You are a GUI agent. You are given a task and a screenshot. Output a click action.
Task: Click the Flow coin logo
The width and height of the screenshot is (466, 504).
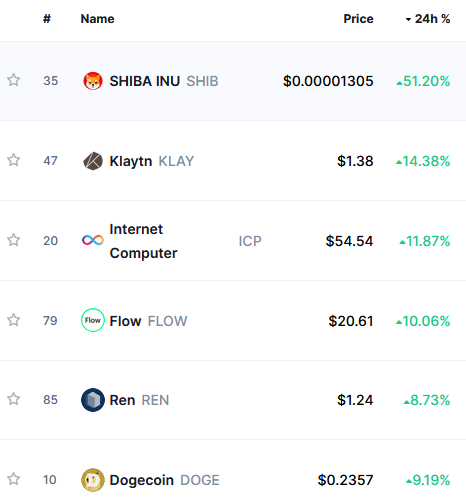point(93,320)
